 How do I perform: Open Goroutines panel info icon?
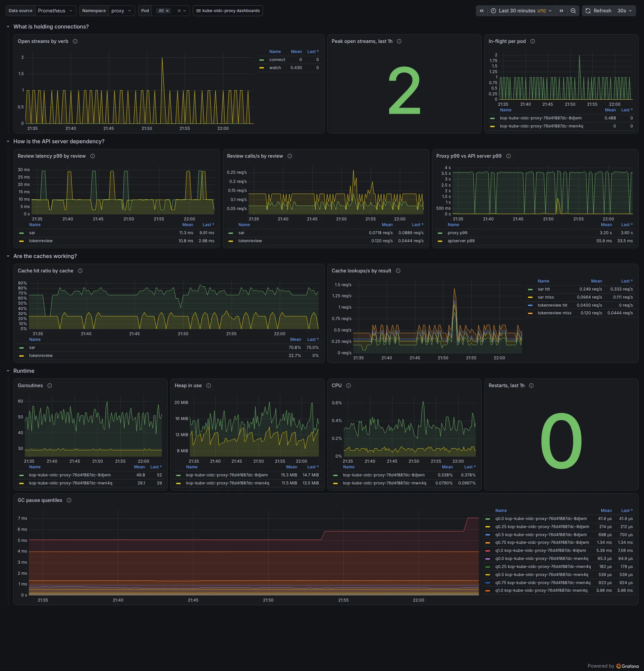pos(50,385)
